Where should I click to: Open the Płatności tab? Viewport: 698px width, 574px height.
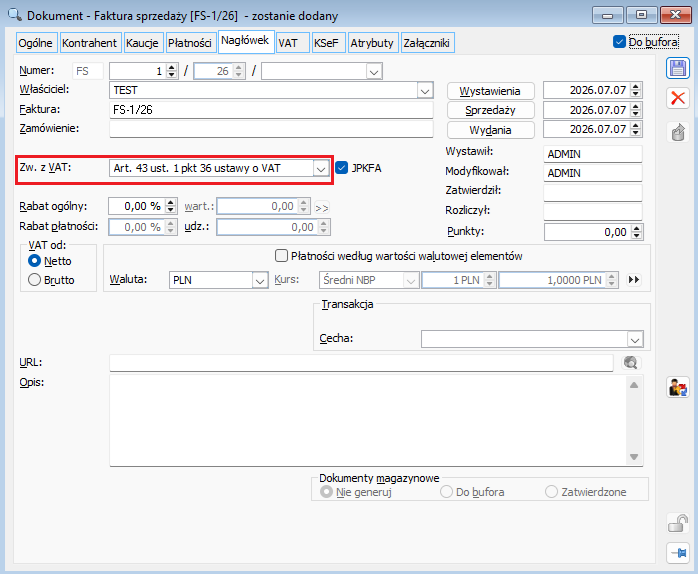(x=191, y=43)
